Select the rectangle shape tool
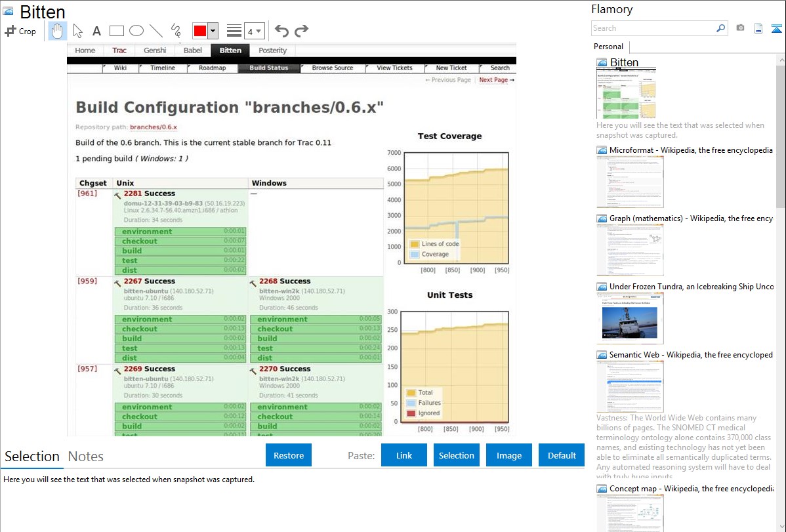Viewport: 786px width, 532px height. [116, 31]
